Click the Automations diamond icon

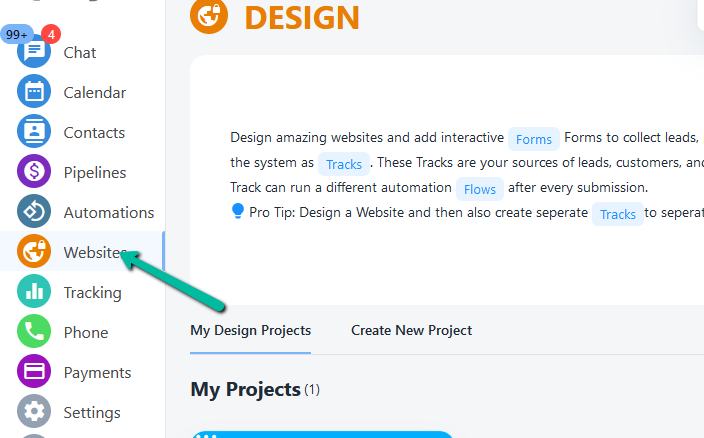tap(34, 212)
